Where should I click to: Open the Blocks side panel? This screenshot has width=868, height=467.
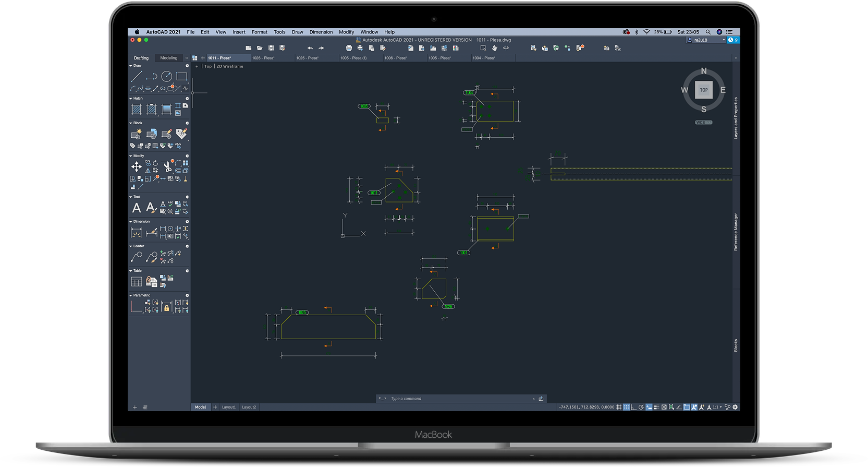736,345
